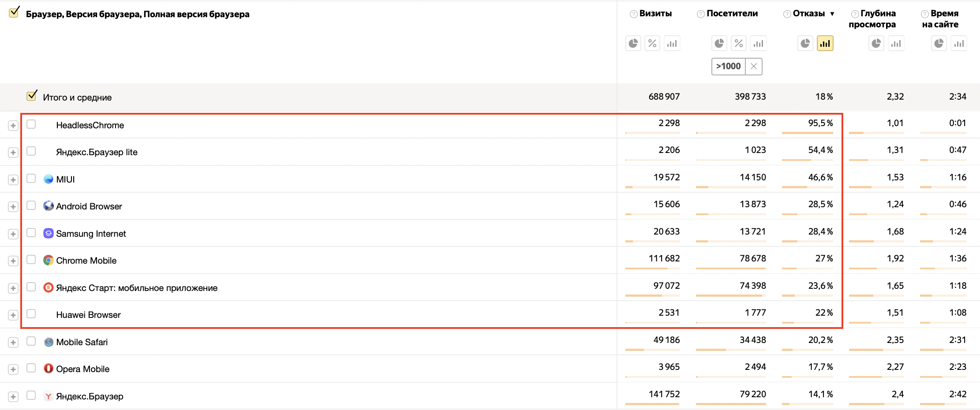Open help icon next to Отказы
980x410 pixels.
pos(787,14)
